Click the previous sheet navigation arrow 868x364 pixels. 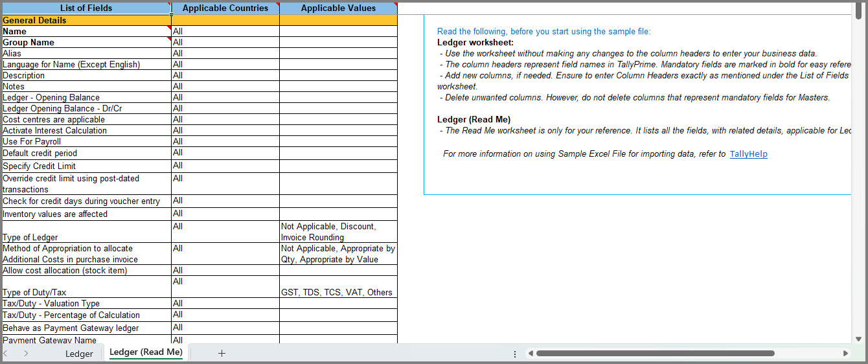(x=7, y=353)
